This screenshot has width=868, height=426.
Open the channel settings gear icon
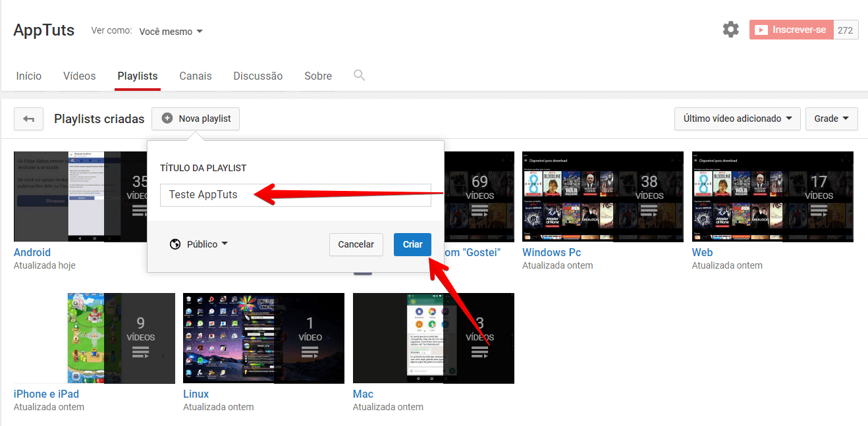coord(730,30)
